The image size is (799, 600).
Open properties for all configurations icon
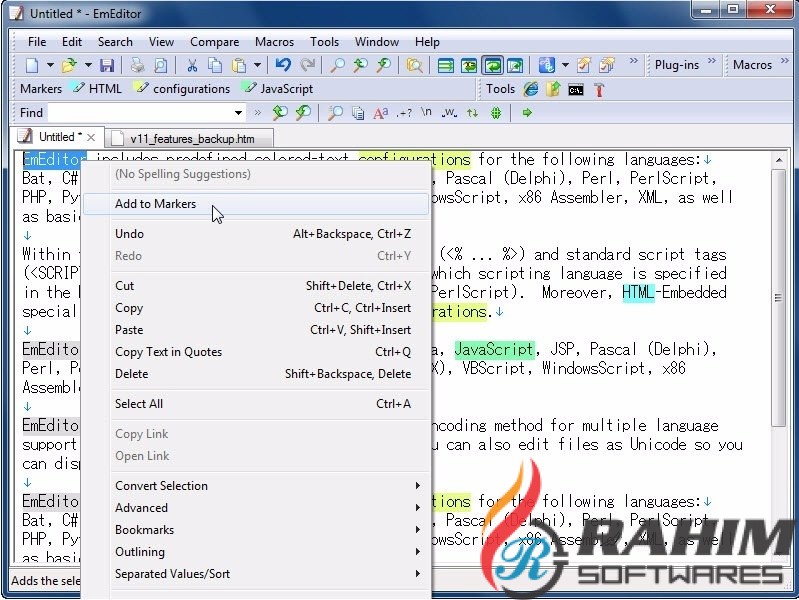[607, 65]
